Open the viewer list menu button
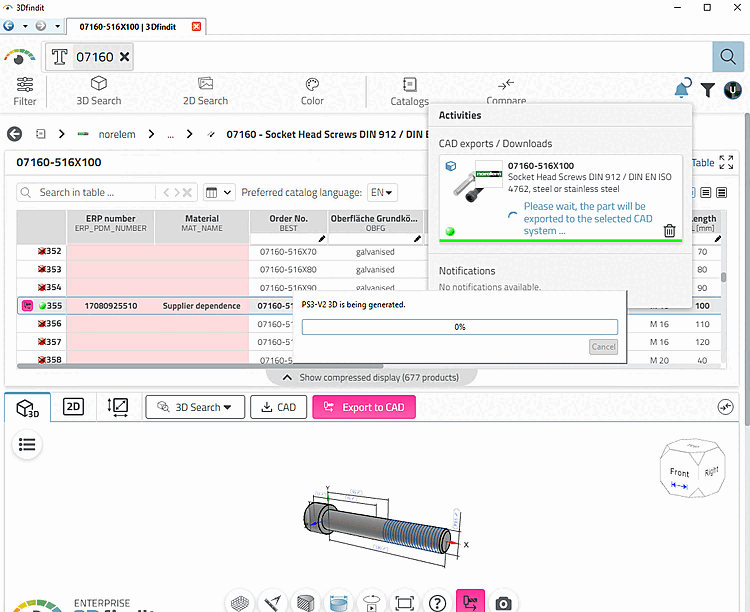 click(27, 445)
